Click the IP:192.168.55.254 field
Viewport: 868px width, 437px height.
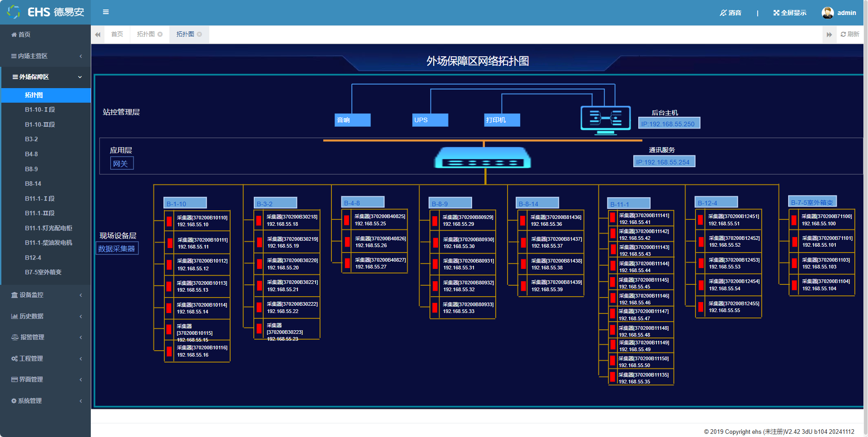click(664, 162)
